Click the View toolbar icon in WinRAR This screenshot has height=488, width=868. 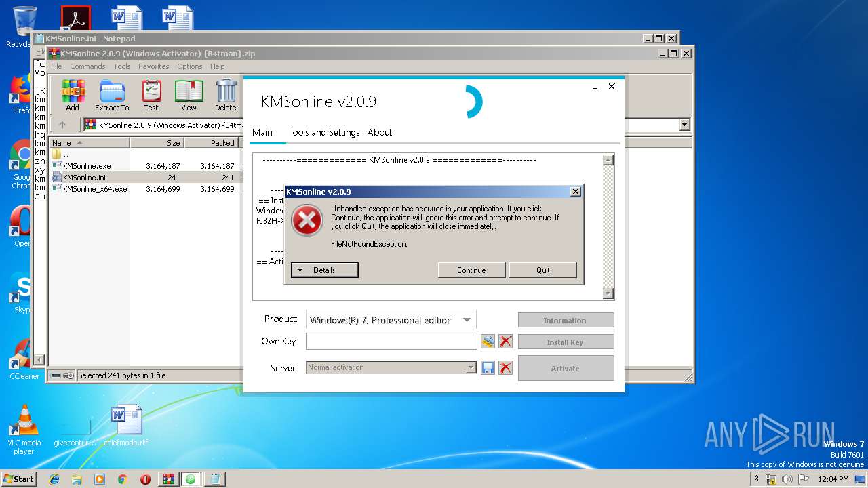[x=189, y=96]
